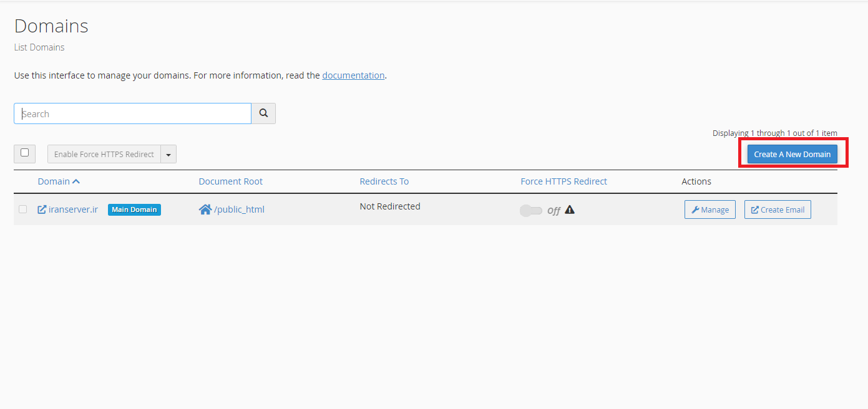Open Create Email for iranserver.ir

[x=778, y=209]
